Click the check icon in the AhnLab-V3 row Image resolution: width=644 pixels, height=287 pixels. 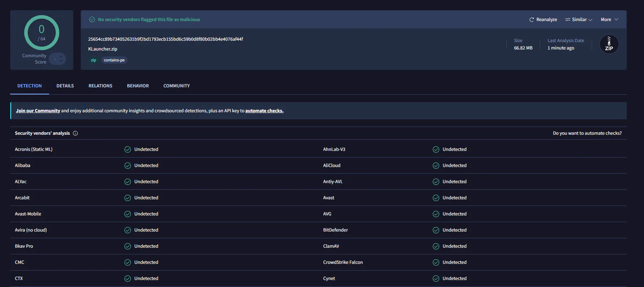436,149
